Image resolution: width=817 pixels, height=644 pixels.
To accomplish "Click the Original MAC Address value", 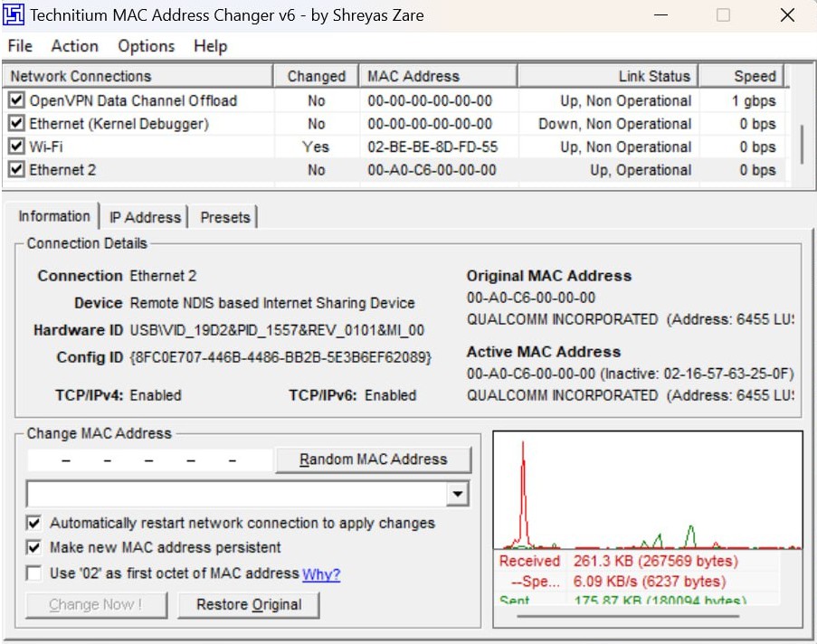I will tap(531, 298).
